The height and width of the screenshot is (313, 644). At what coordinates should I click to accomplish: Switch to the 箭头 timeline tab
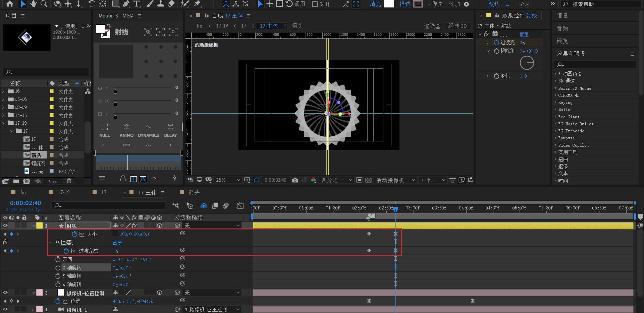pos(194,192)
